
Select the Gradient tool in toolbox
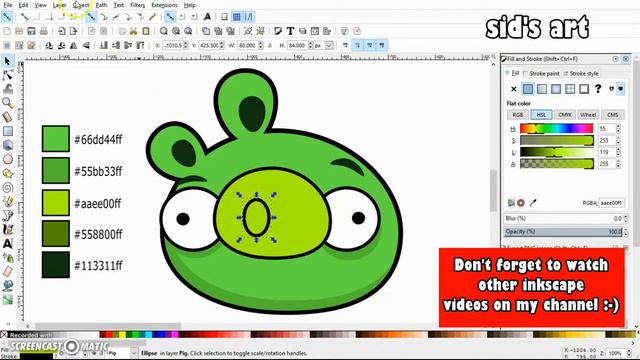pos(7,300)
